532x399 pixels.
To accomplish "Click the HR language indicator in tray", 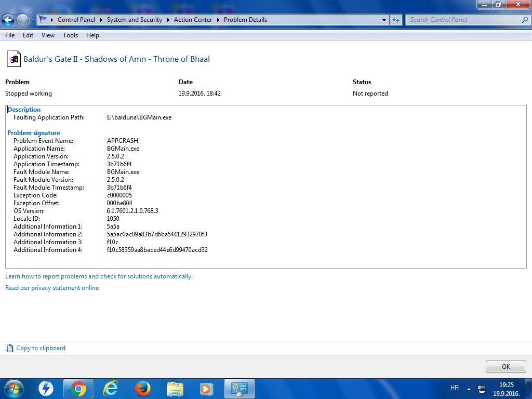I will (455, 388).
